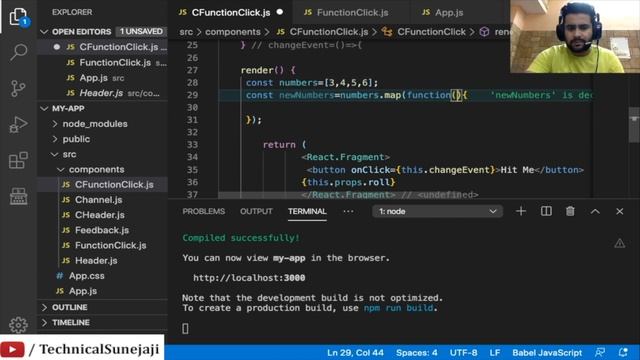Change indentation via Spaces: 4
The height and width of the screenshot is (360, 640).
(x=416, y=353)
